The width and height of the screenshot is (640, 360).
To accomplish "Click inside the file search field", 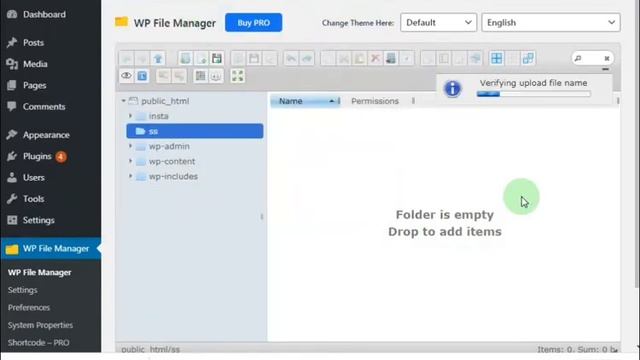I will [592, 58].
